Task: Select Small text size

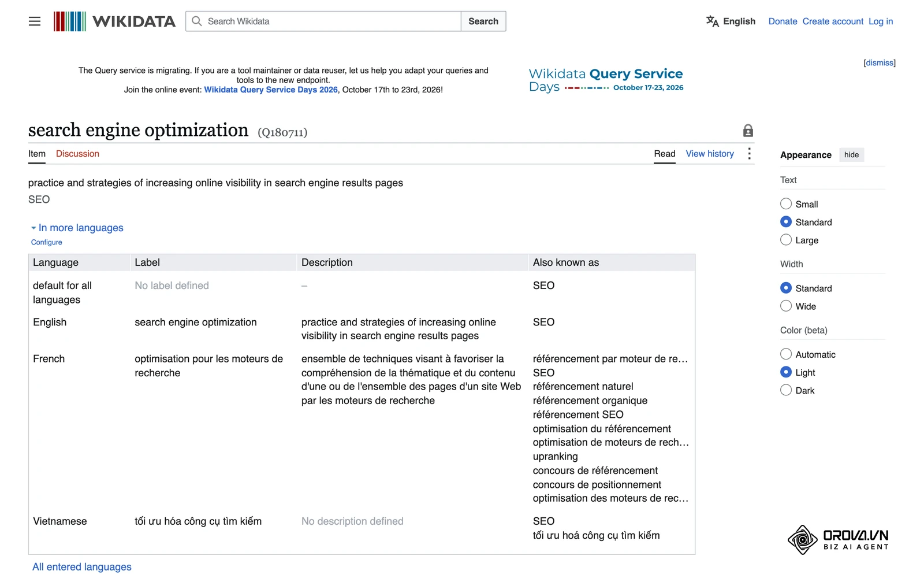Action: point(786,204)
